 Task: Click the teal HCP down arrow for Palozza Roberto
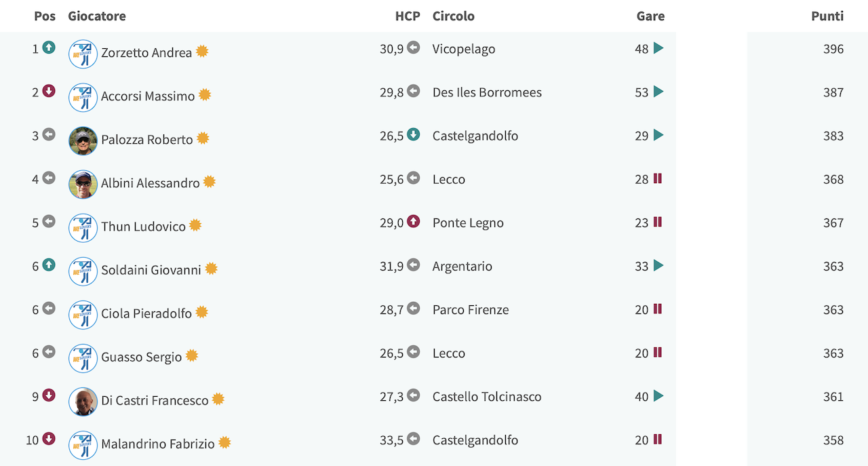tap(413, 134)
